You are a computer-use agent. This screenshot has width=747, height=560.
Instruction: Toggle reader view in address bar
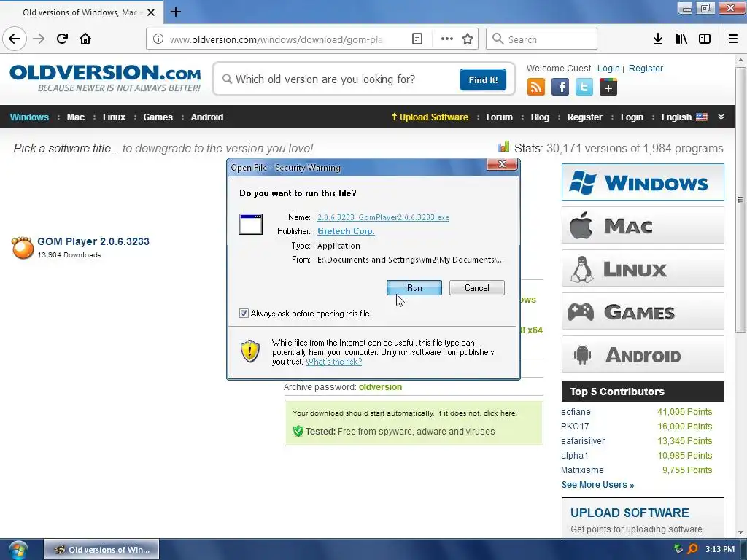pyautogui.click(x=417, y=39)
